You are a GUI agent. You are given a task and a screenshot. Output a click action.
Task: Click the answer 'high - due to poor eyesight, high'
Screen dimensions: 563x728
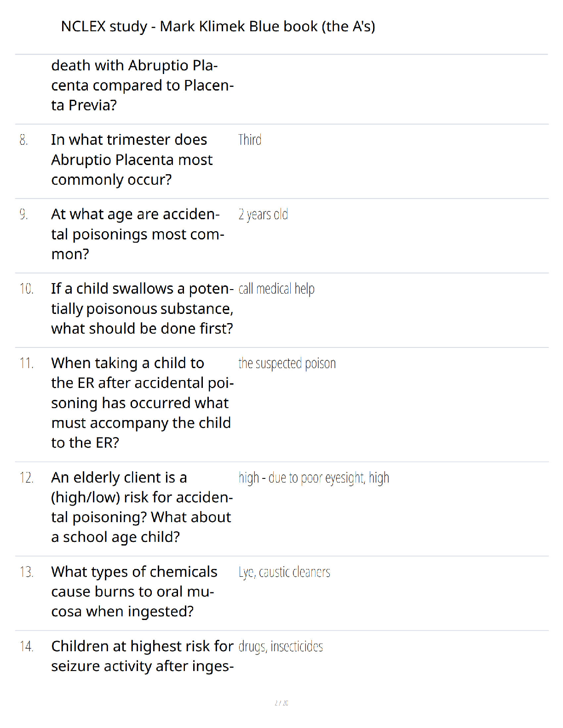coord(314,478)
